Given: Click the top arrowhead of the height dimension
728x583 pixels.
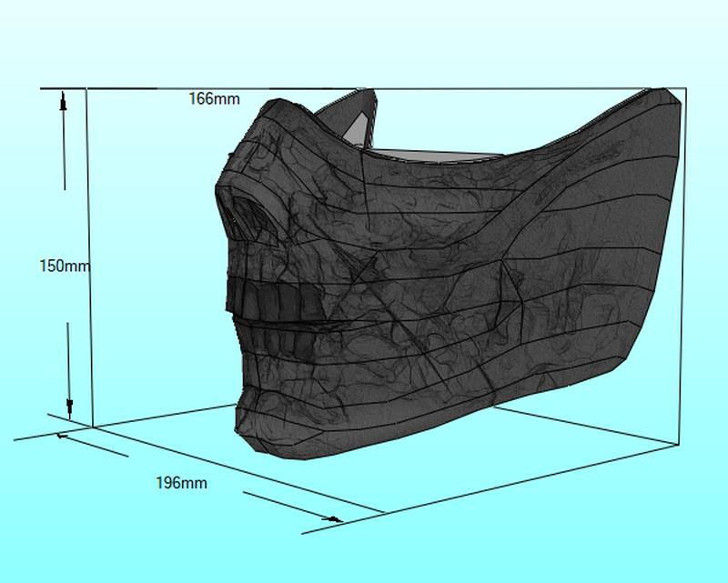Looking at the screenshot, I should pyautogui.click(x=63, y=102).
